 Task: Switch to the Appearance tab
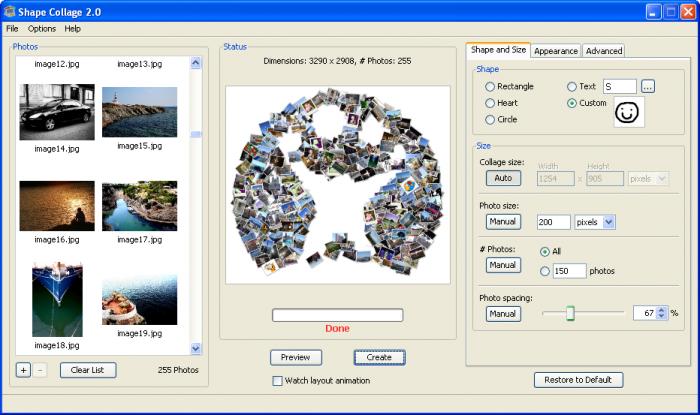555,51
